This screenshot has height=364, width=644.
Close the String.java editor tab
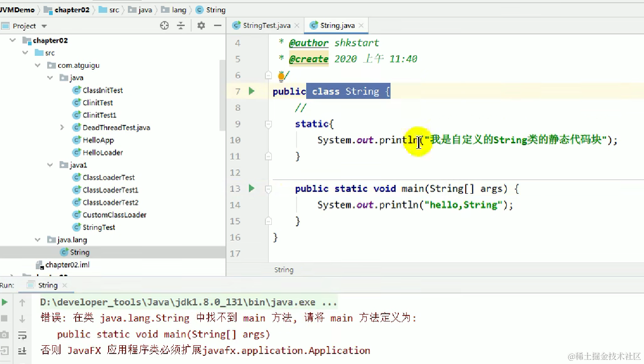361,26
